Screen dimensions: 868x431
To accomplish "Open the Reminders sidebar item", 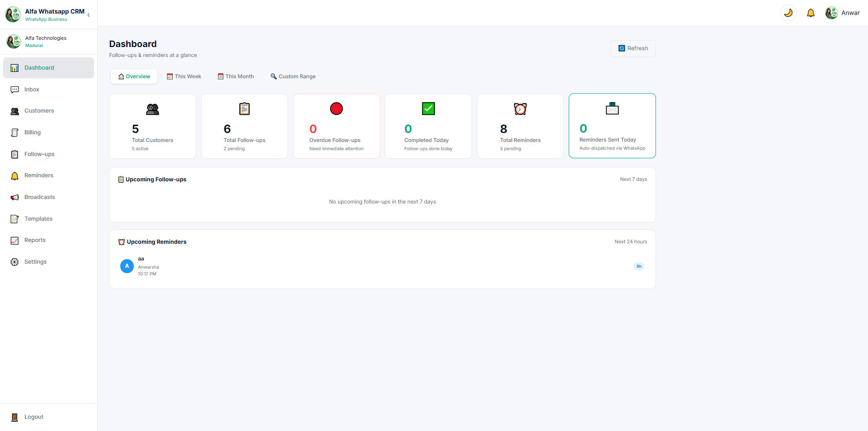I will point(48,175).
